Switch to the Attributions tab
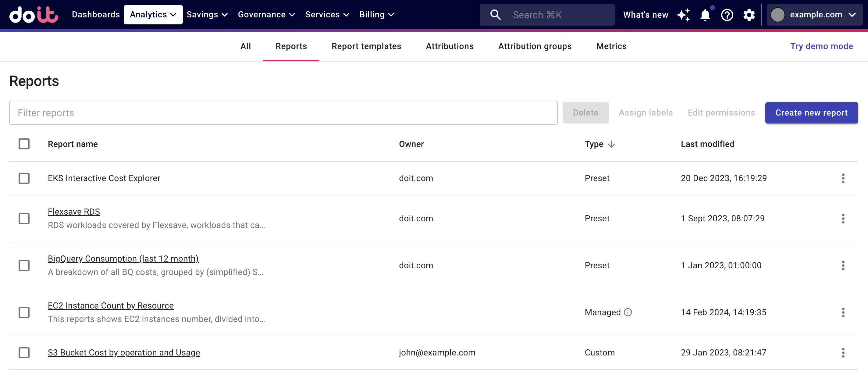Screen dimensions: 868x371 click(450, 46)
